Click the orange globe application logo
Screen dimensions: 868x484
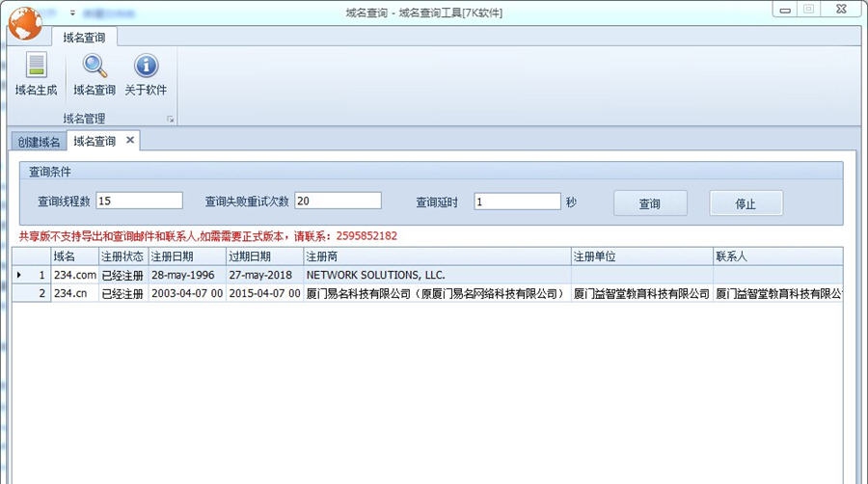25,23
